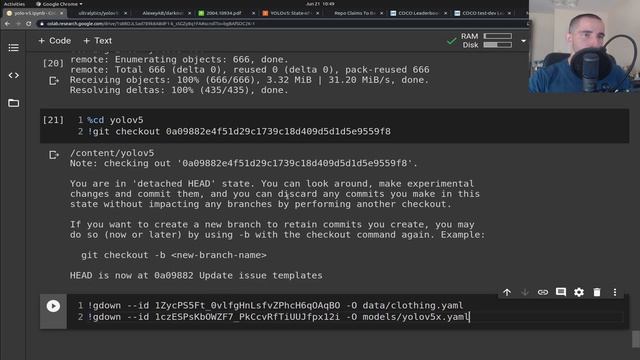Add a comment to the cell
The height and width of the screenshot is (360, 640).
(561, 292)
